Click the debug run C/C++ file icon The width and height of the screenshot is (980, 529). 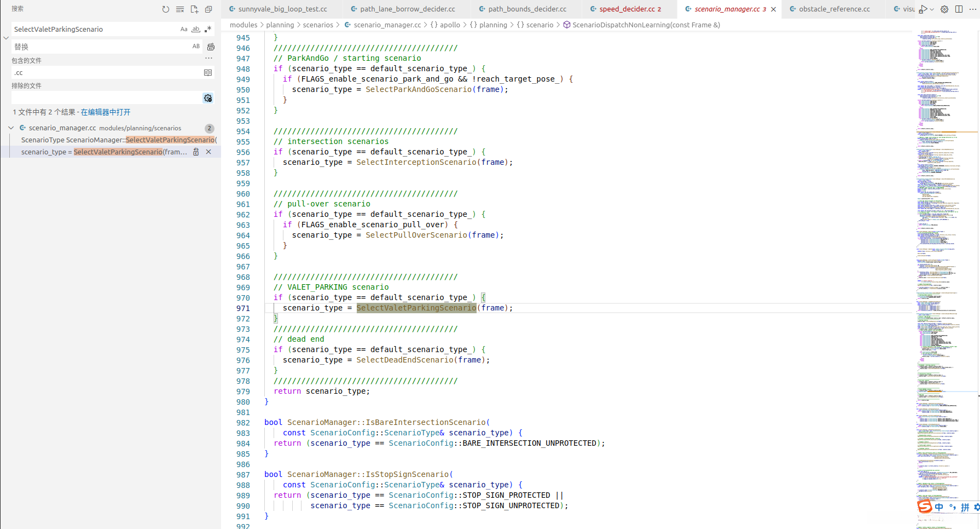tap(923, 9)
